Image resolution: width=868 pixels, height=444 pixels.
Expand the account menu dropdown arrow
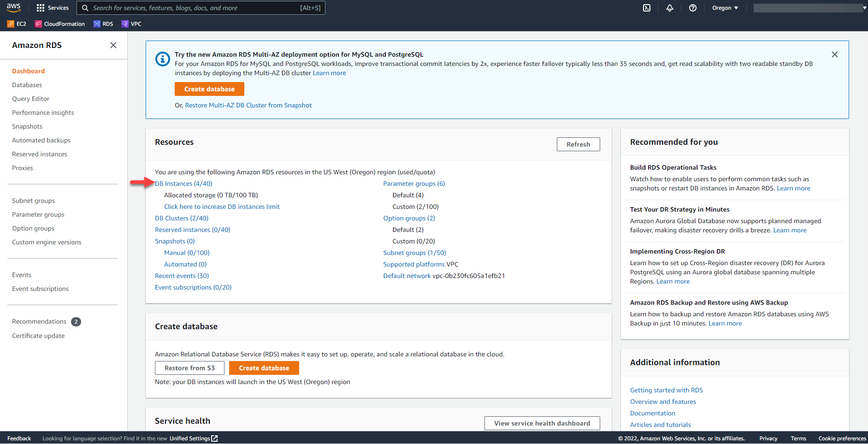click(x=864, y=8)
